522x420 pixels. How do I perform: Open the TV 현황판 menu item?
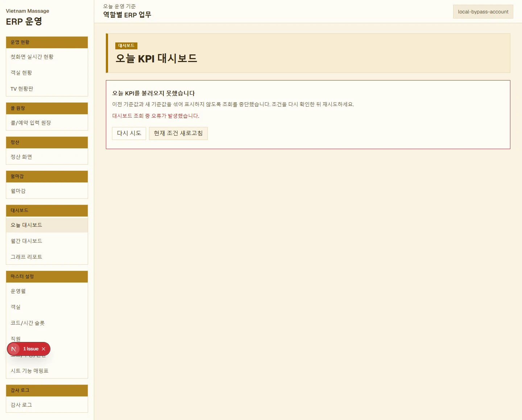(x=47, y=88)
